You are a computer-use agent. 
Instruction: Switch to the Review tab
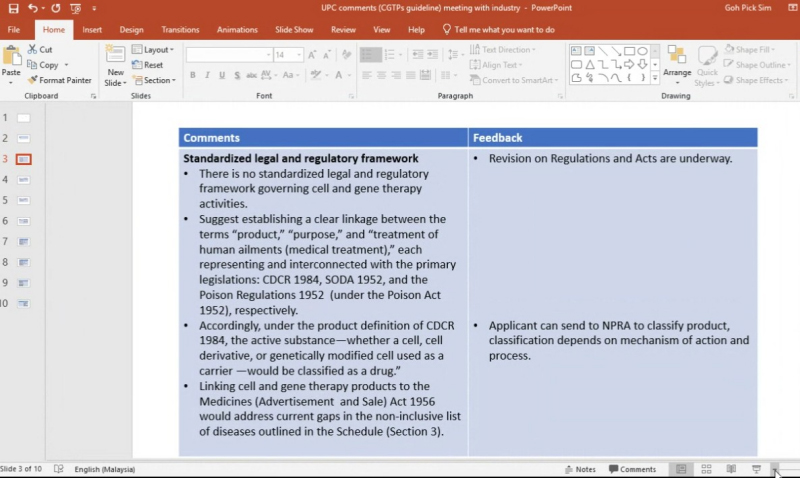[x=343, y=30]
